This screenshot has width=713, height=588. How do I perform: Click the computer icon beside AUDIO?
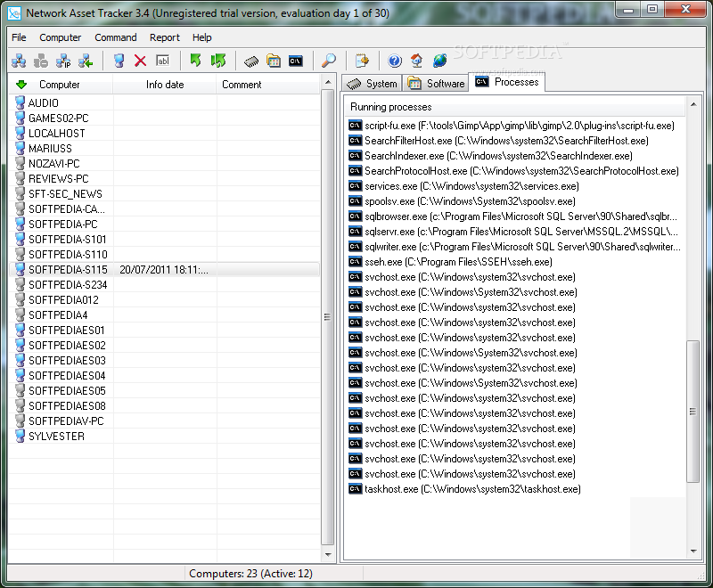[x=20, y=102]
